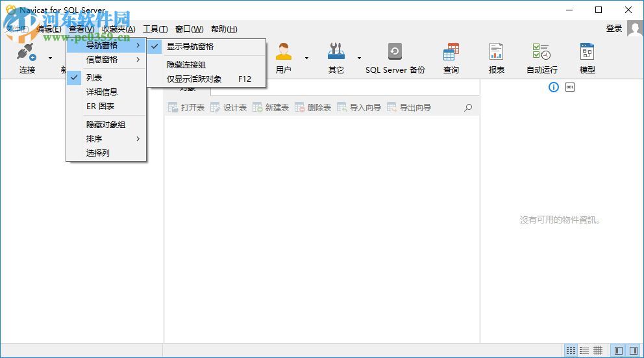Show DDL panel icon

pyautogui.click(x=569, y=87)
